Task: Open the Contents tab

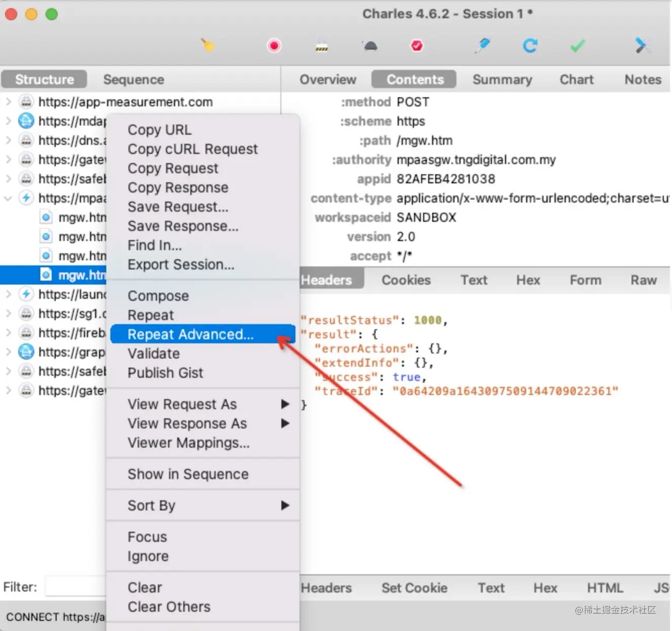Action: click(415, 80)
